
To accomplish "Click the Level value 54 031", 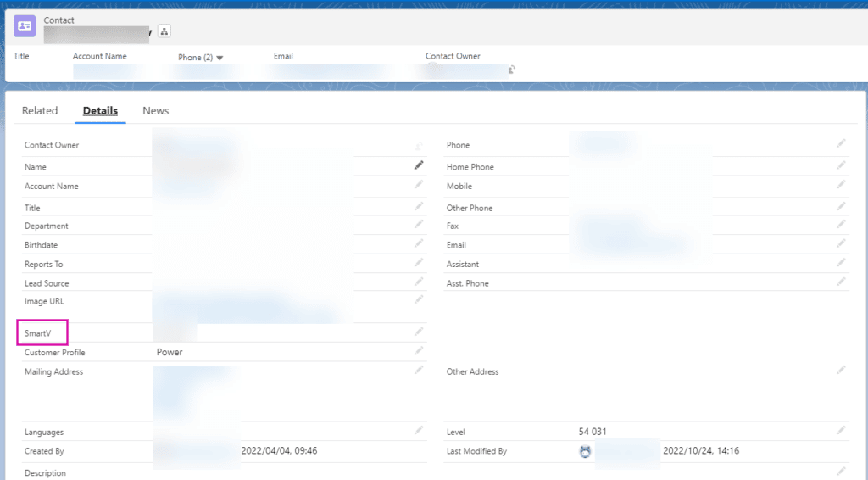I will (x=593, y=432).
